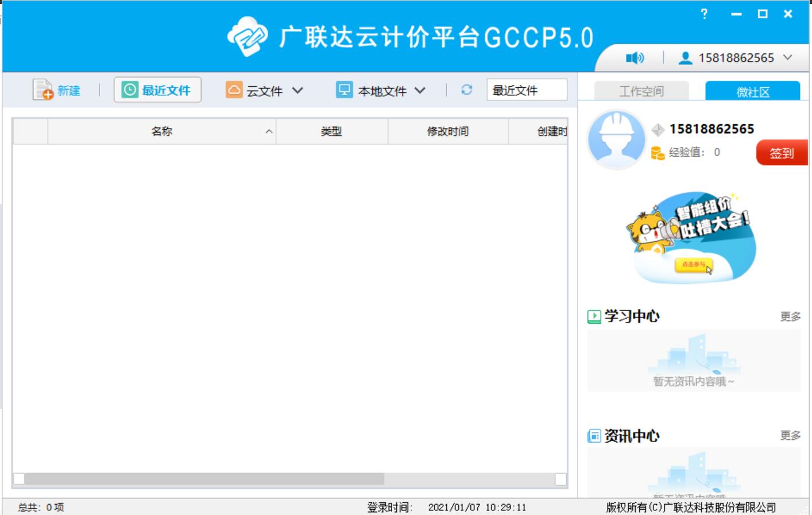This screenshot has width=812, height=515.
Task: Click 更多 next to 资讯中心
Action: click(790, 435)
